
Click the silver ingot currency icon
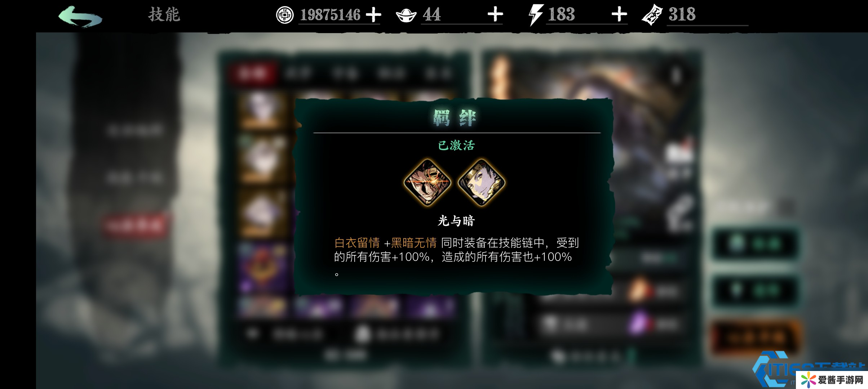pyautogui.click(x=406, y=15)
